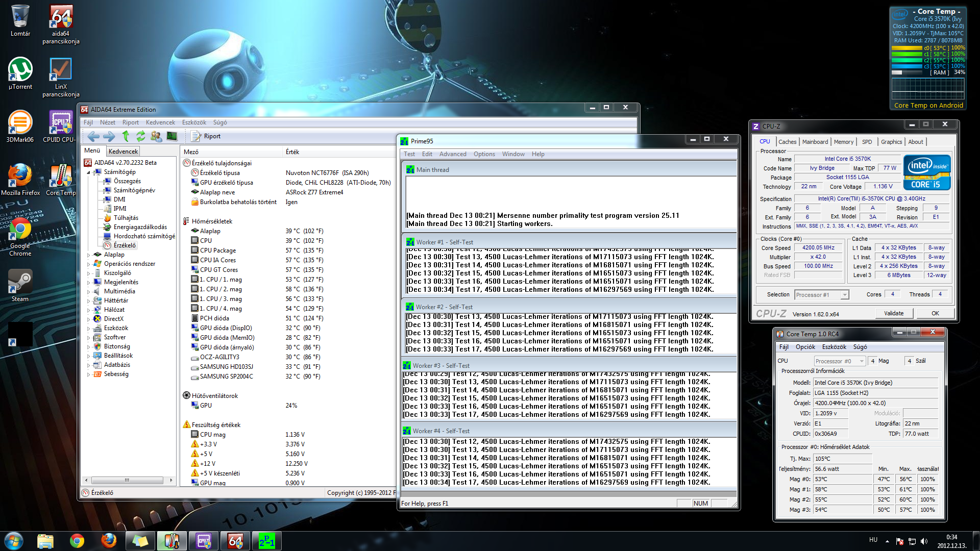Refresh AIDA64 data with the green arrows icon
The height and width of the screenshot is (551, 980).
140,136
